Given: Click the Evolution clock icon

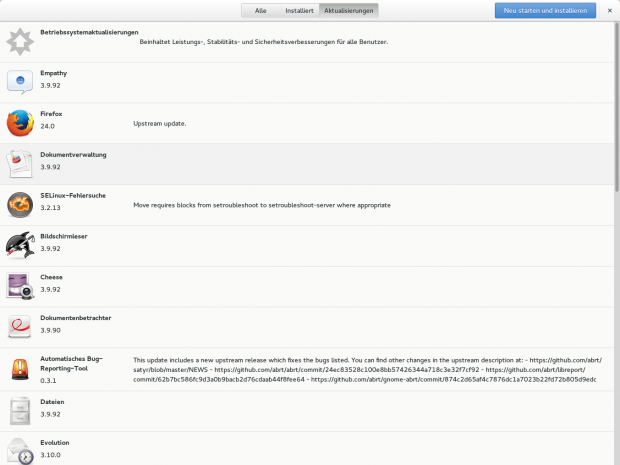Looking at the screenshot, I should pyautogui.click(x=20, y=450).
